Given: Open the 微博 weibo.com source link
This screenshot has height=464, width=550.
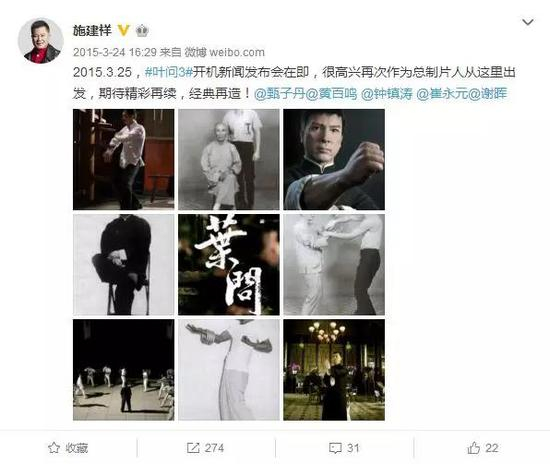Looking at the screenshot, I should coord(224,52).
